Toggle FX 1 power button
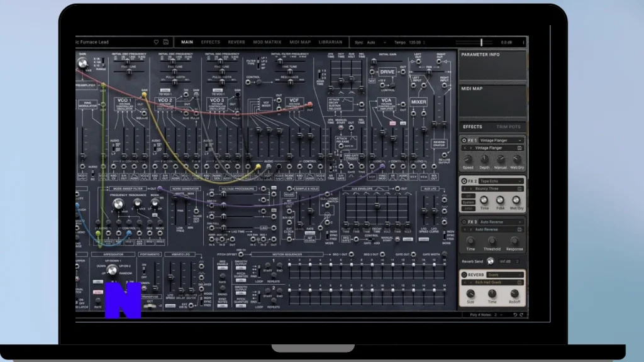644x362 pixels. [464, 140]
